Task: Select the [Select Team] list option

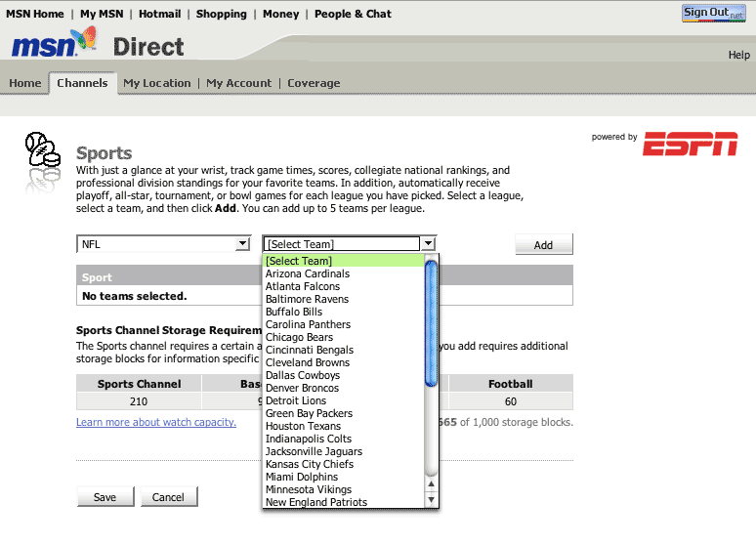Action: 344,261
